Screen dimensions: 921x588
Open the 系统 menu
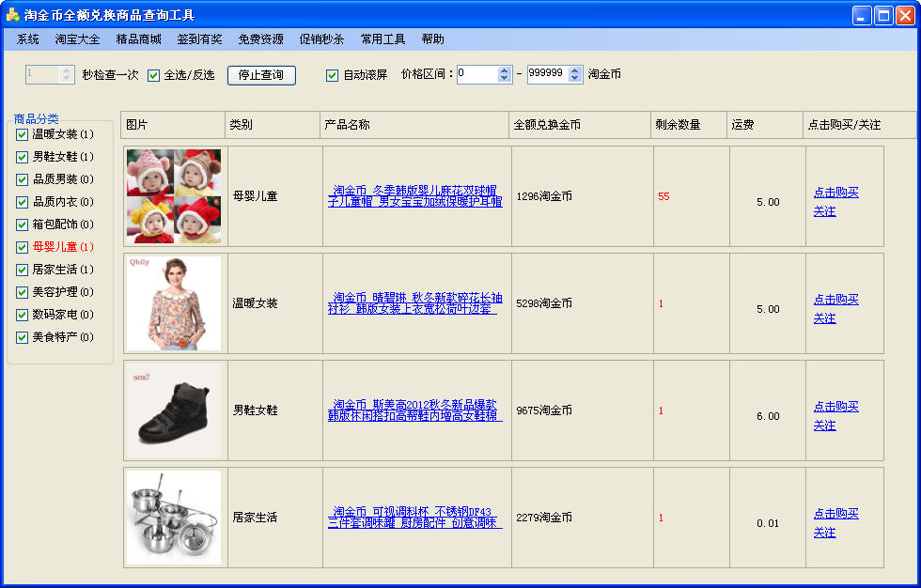(27, 39)
